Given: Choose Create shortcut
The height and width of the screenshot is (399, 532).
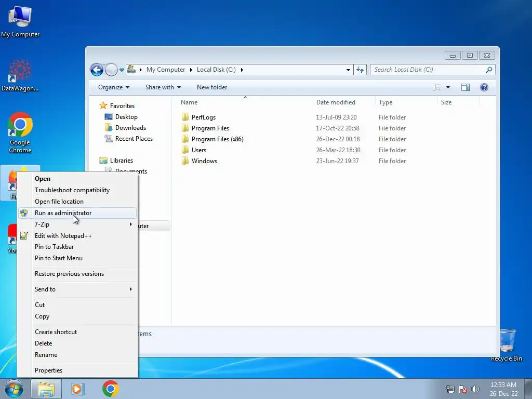Looking at the screenshot, I should 78,332.
